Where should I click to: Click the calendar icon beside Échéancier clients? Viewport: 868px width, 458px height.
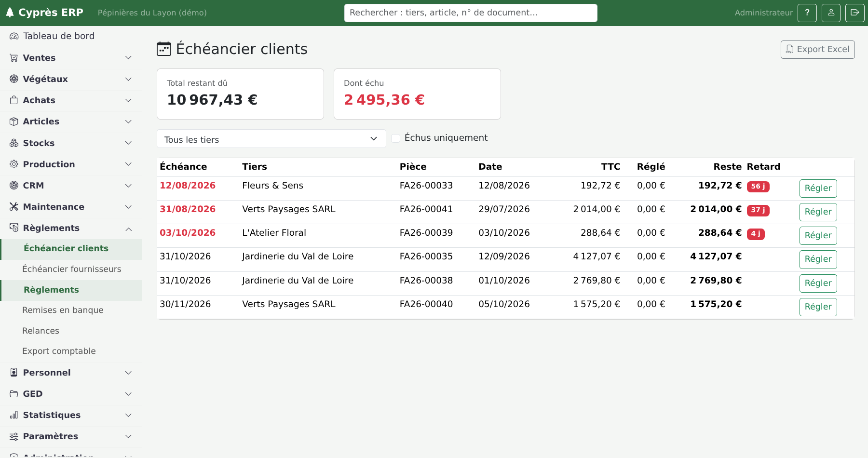click(164, 49)
